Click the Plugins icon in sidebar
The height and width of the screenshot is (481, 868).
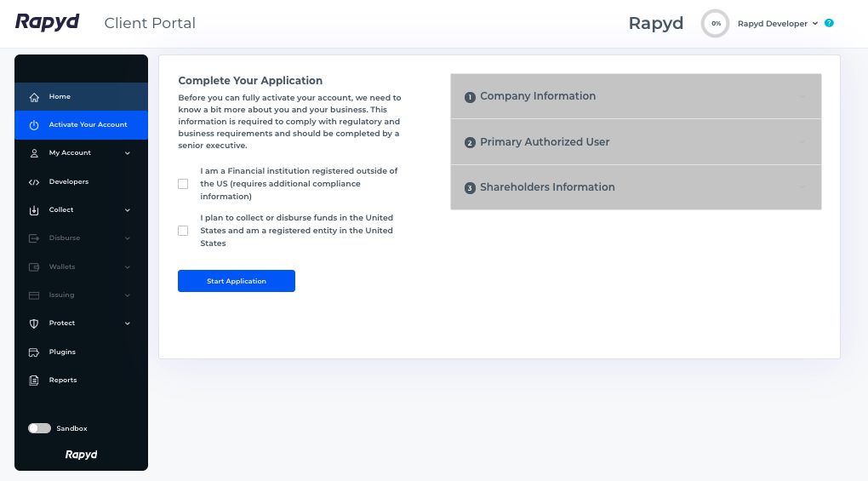point(34,352)
